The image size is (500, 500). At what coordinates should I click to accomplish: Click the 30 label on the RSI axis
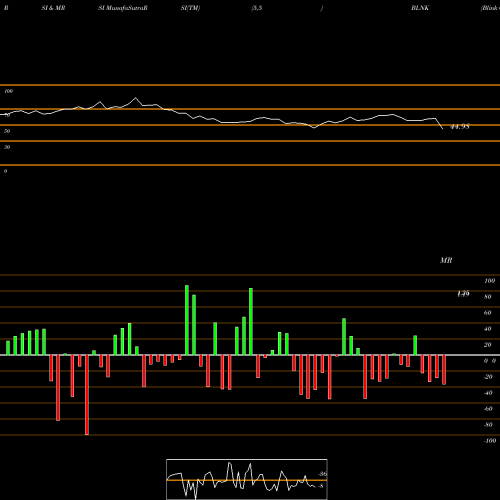click(x=7, y=147)
